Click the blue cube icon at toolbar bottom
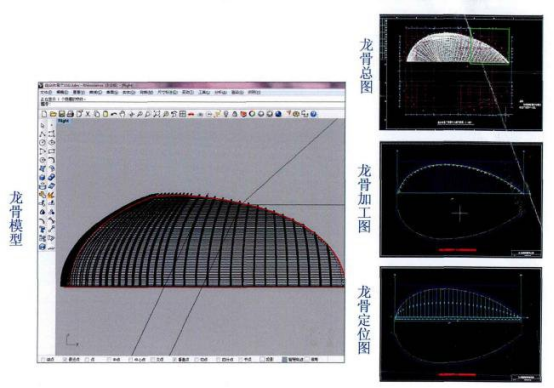Image resolution: width=554 pixels, height=388 pixels. (42, 247)
